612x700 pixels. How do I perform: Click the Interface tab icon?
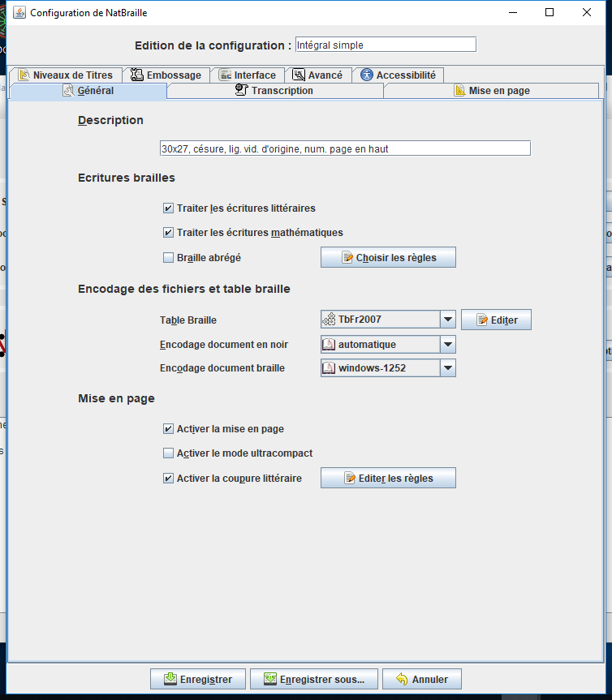(225, 75)
